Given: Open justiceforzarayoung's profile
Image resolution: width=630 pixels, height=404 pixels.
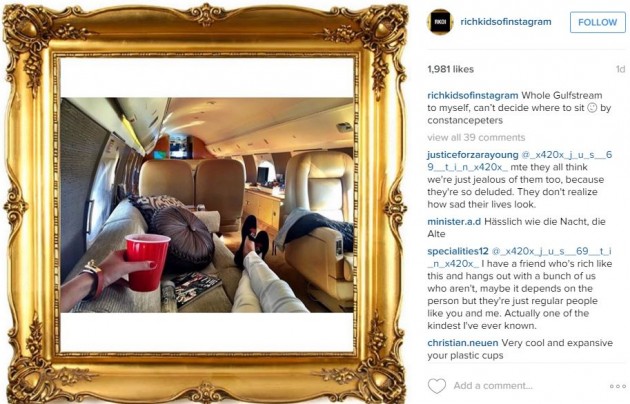Looking at the screenshot, I should 473,155.
